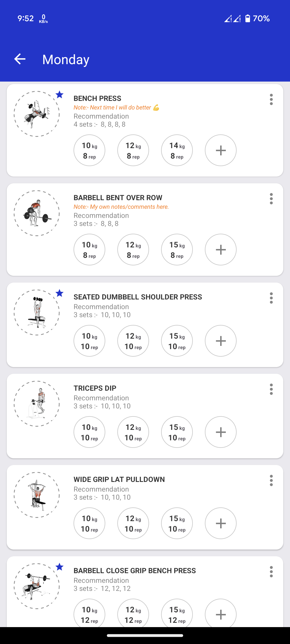290x644 pixels.
Task: Add a set to Barbell Bent Over Row
Action: [220, 250]
